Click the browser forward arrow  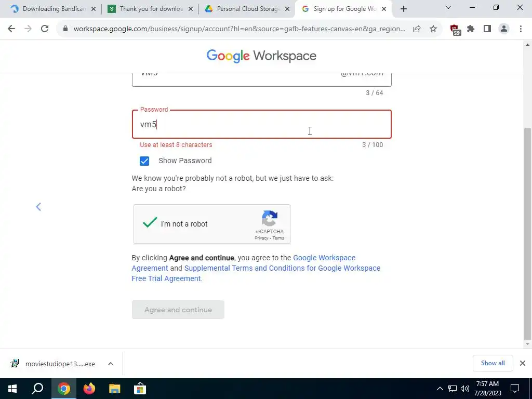pyautogui.click(x=28, y=29)
